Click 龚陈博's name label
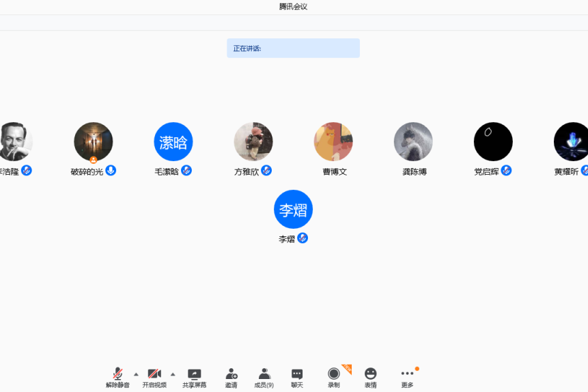Viewport: 588px width, 392px height. 415,172
